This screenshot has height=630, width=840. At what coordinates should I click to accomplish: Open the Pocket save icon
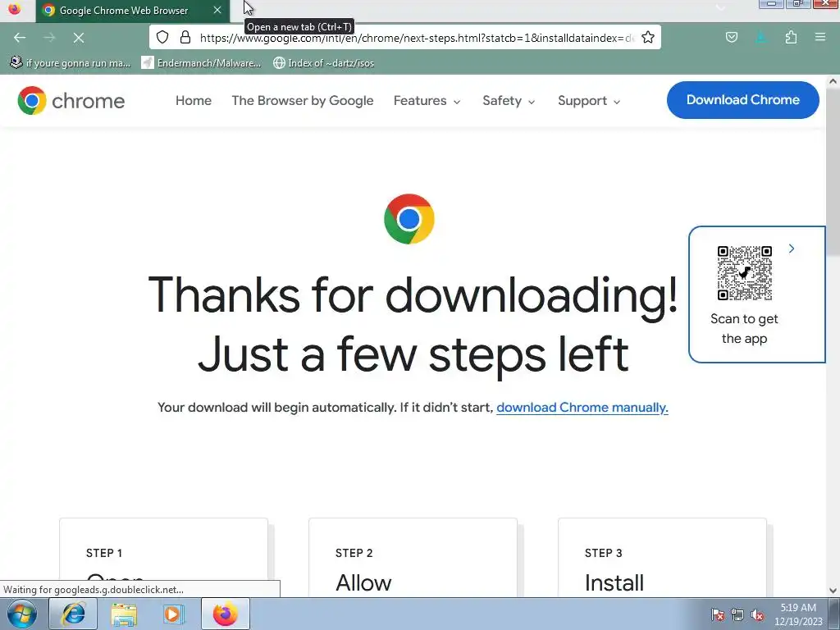(731, 37)
